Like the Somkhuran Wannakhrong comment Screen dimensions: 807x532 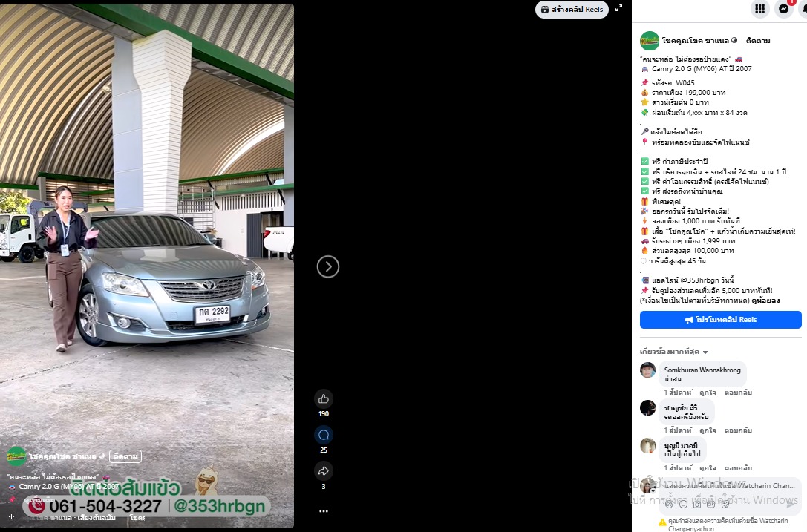click(x=708, y=393)
